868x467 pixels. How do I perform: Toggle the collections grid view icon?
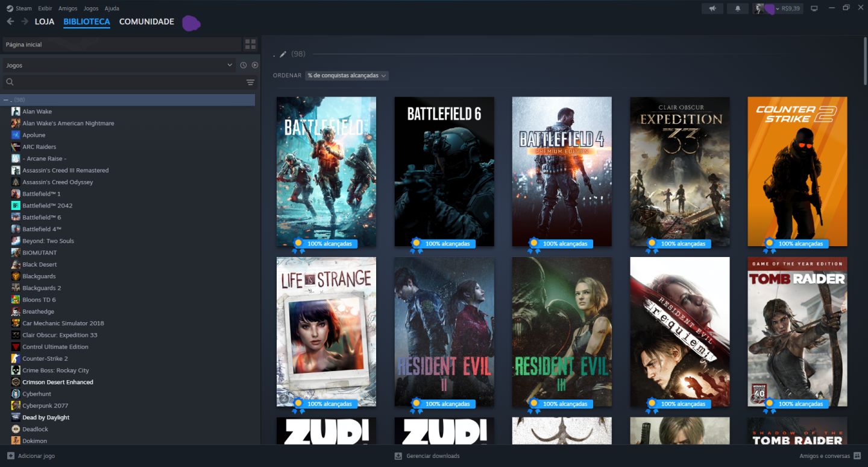pyautogui.click(x=250, y=44)
